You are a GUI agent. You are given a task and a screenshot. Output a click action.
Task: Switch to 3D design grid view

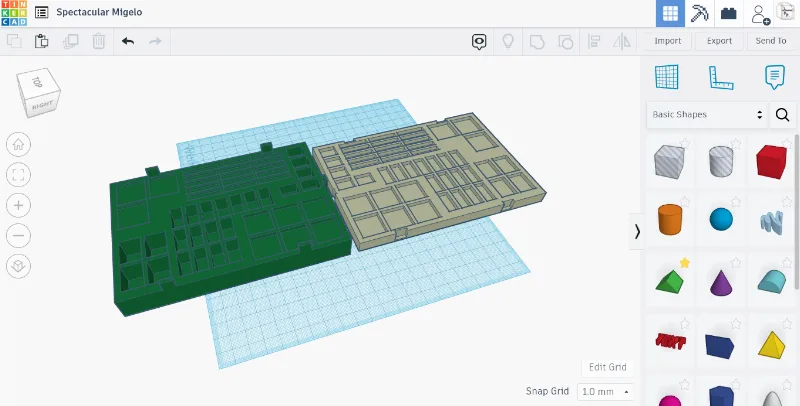point(670,13)
